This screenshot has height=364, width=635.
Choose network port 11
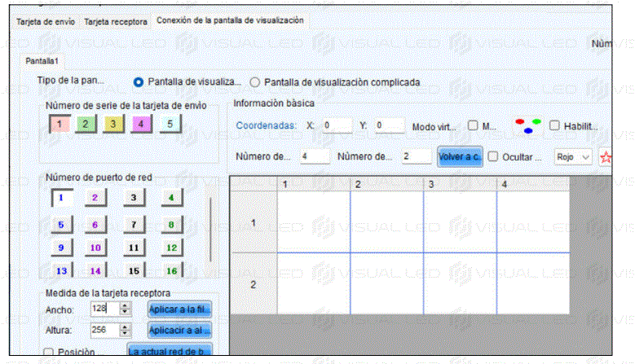(x=134, y=248)
